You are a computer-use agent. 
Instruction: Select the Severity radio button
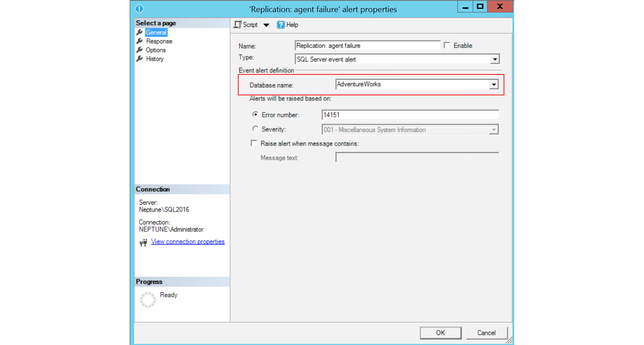point(255,129)
